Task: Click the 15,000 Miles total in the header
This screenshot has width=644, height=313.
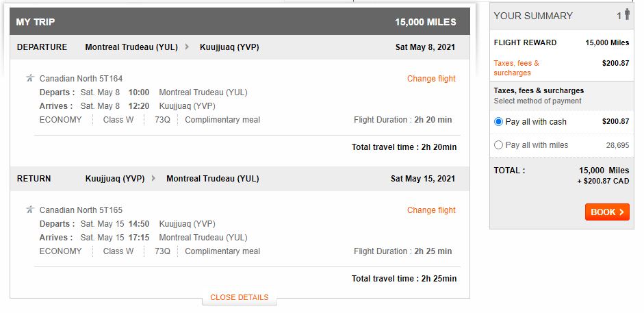Action: pos(425,22)
